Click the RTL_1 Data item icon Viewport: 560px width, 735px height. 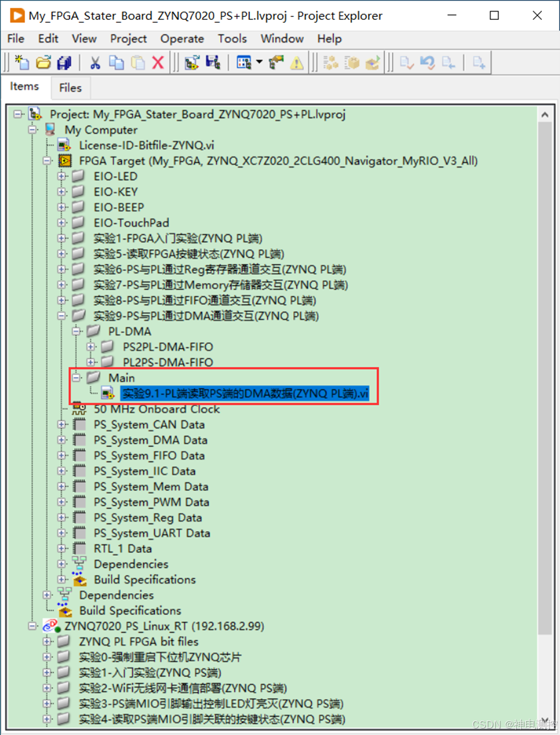point(79,548)
